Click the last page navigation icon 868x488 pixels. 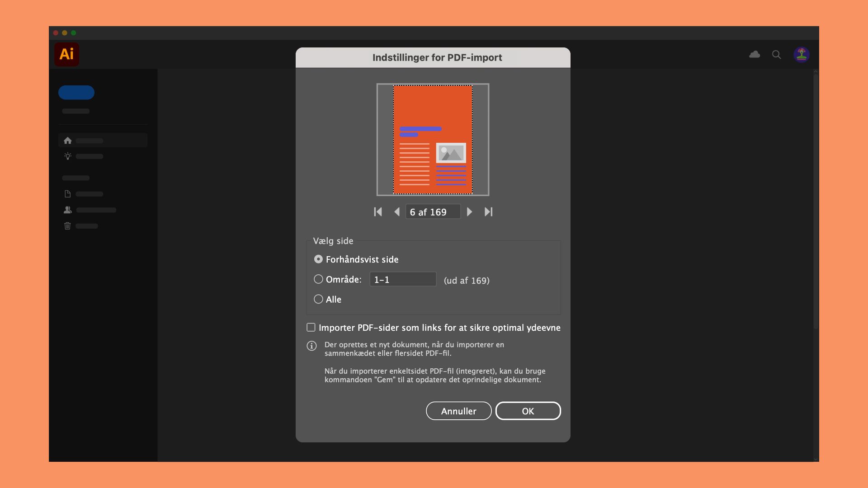[x=488, y=212]
